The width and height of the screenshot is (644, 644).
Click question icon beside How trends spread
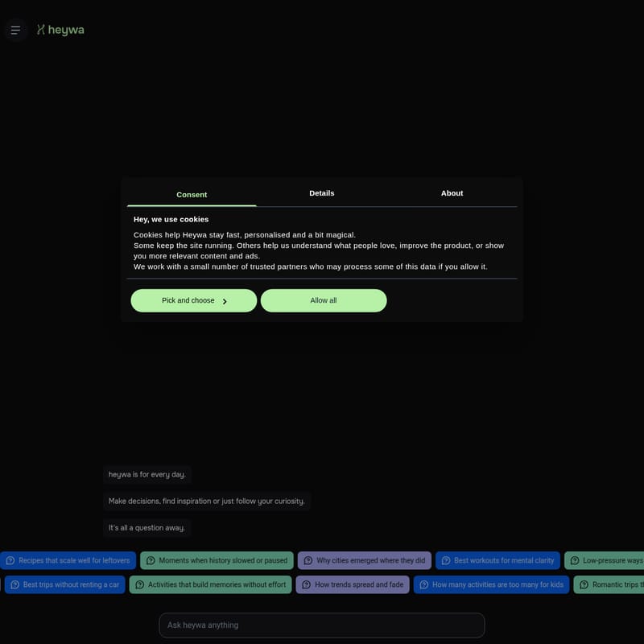[x=307, y=584]
